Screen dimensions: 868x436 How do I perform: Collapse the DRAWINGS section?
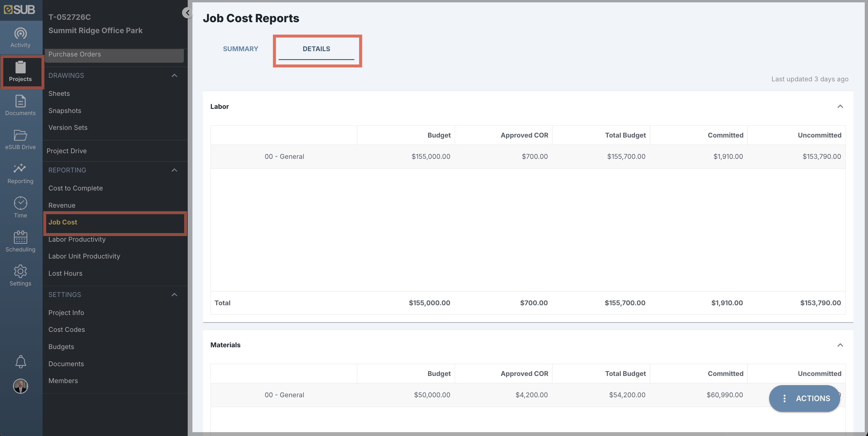(x=174, y=75)
